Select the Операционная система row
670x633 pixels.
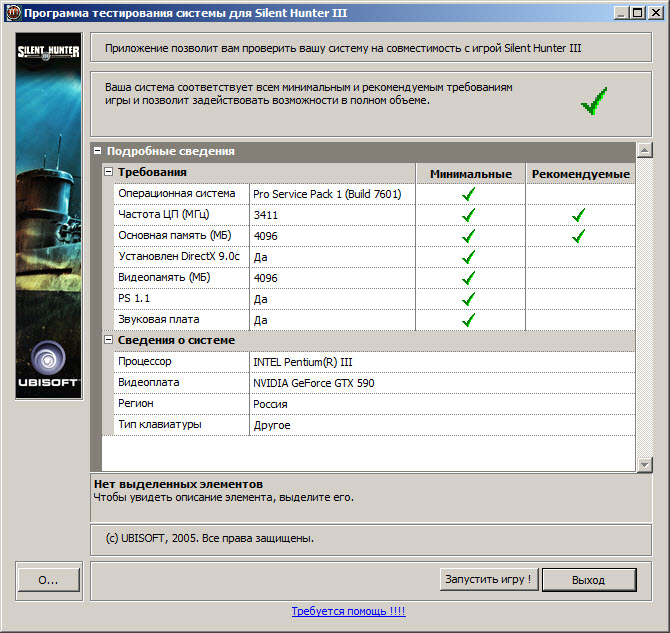point(374,194)
